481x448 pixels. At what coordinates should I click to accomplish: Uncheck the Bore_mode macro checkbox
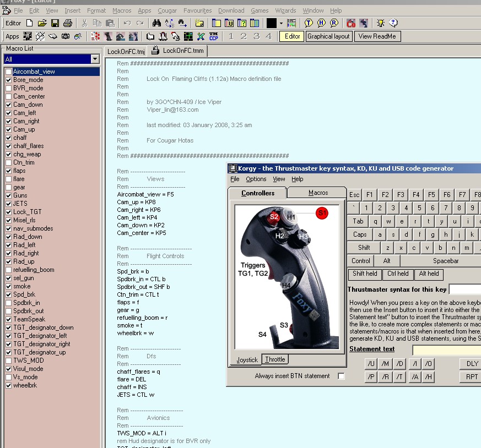click(x=8, y=80)
